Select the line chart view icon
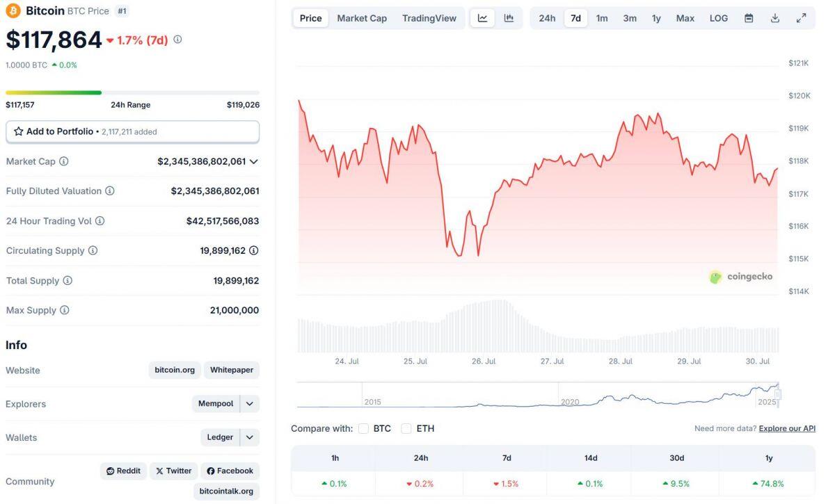835x504 pixels. [482, 18]
